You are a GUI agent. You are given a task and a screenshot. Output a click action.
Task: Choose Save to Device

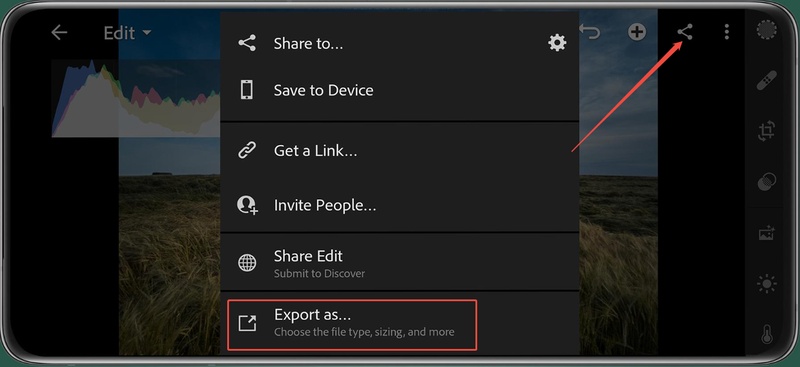tap(399, 90)
